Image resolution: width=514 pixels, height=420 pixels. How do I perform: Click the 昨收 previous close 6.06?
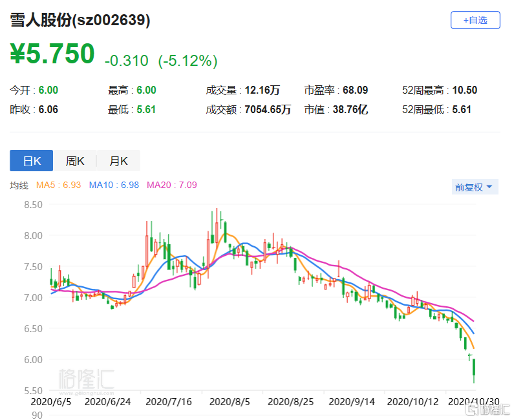(x=48, y=109)
